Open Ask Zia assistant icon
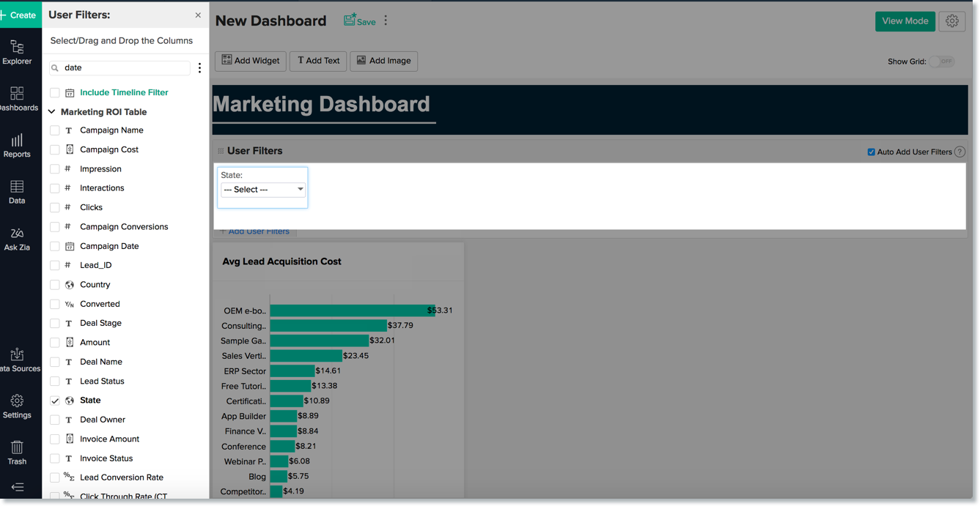The height and width of the screenshot is (506, 980). (17, 239)
